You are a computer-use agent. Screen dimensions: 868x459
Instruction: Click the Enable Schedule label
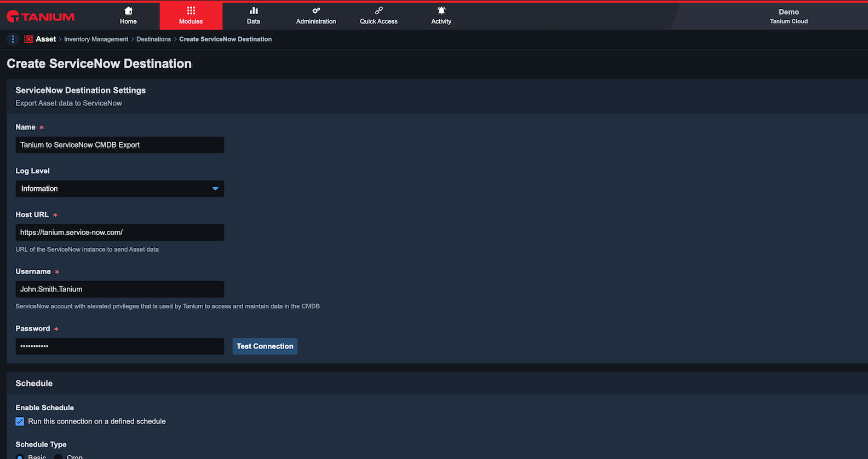[45, 408]
